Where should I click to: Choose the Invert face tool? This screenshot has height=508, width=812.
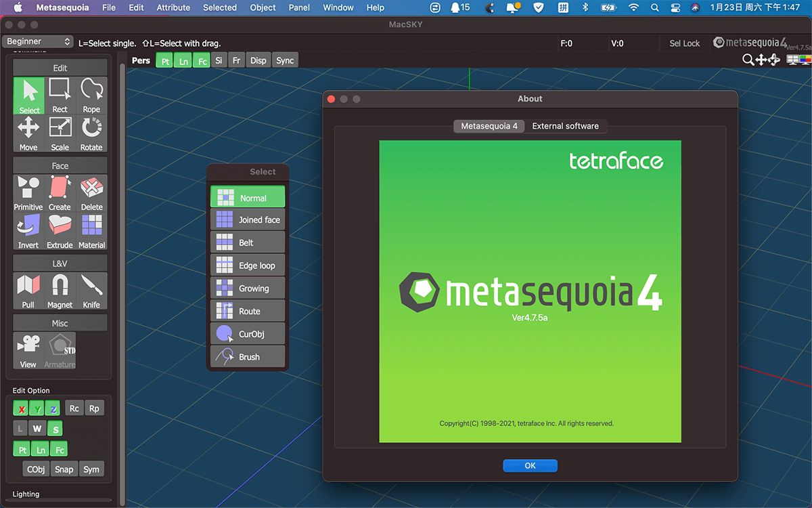(29, 231)
